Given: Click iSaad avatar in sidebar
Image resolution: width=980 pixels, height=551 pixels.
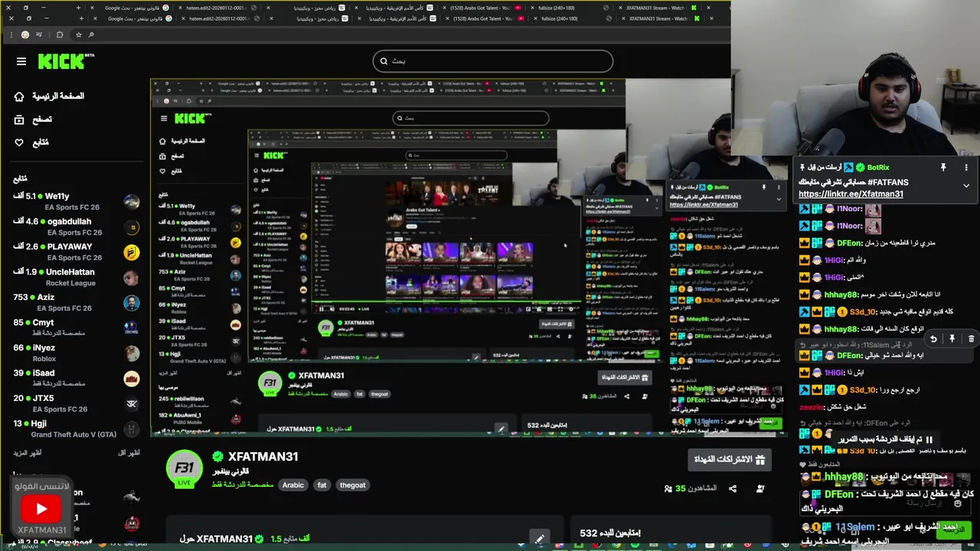Looking at the screenshot, I should coord(132,378).
